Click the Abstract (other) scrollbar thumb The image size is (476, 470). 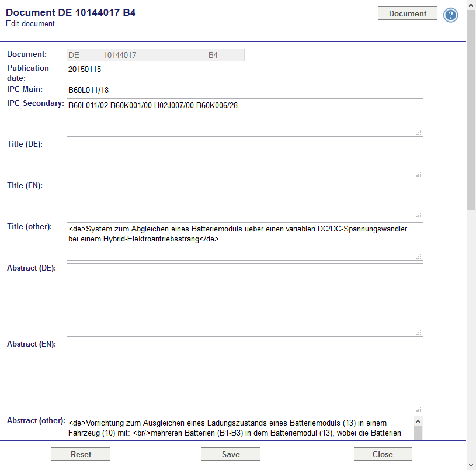pyautogui.click(x=418, y=433)
